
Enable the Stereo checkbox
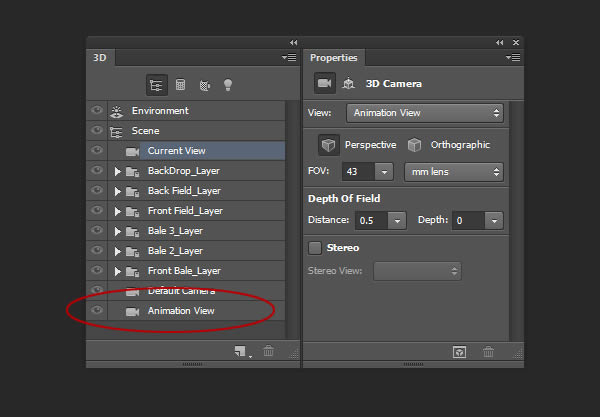(315, 248)
